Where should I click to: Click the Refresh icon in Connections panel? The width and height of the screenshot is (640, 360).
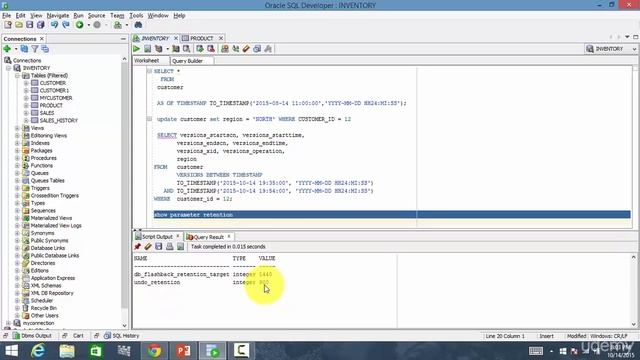(24, 49)
